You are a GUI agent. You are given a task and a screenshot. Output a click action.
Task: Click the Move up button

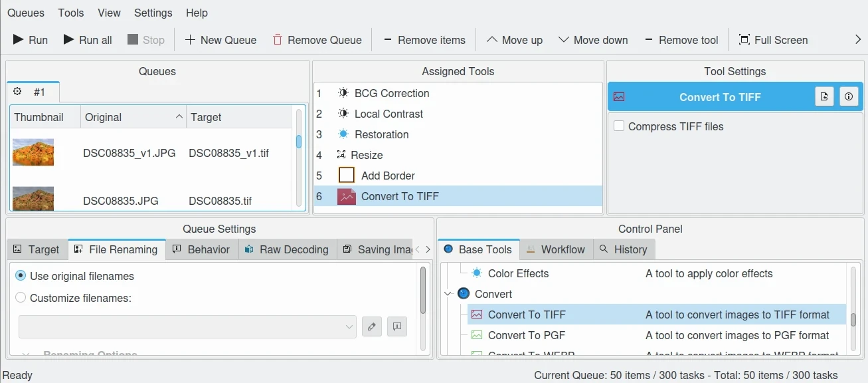pyautogui.click(x=515, y=40)
